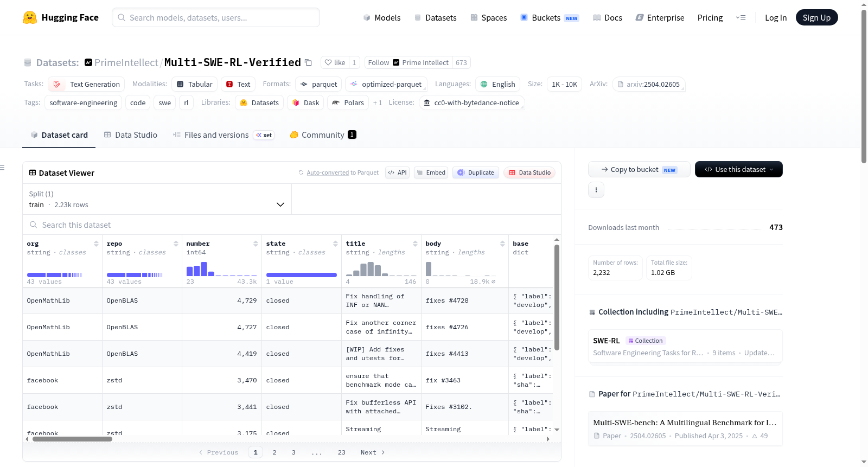Screen dimensions: 868x467
Task: Open the SWE-RL collection card
Action: click(685, 347)
